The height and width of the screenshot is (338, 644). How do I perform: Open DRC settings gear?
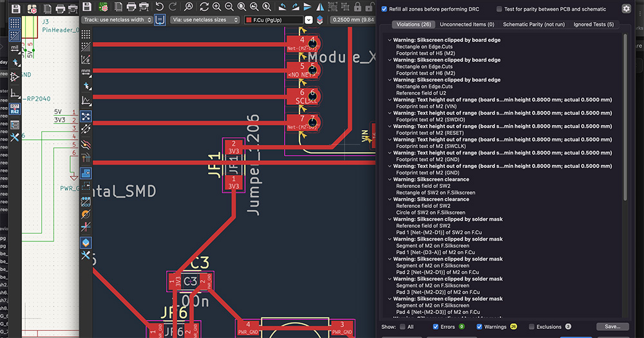click(626, 8)
